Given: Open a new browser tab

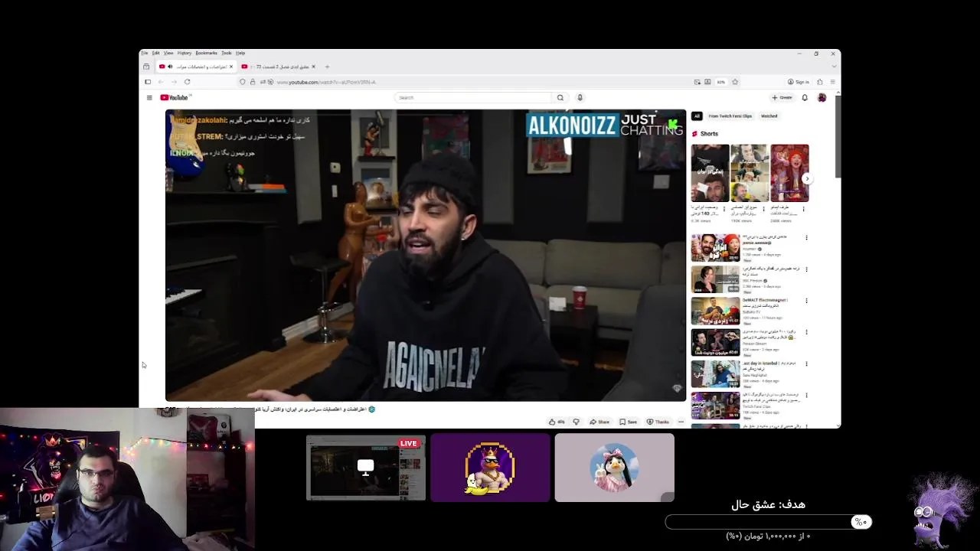Looking at the screenshot, I should point(327,67).
